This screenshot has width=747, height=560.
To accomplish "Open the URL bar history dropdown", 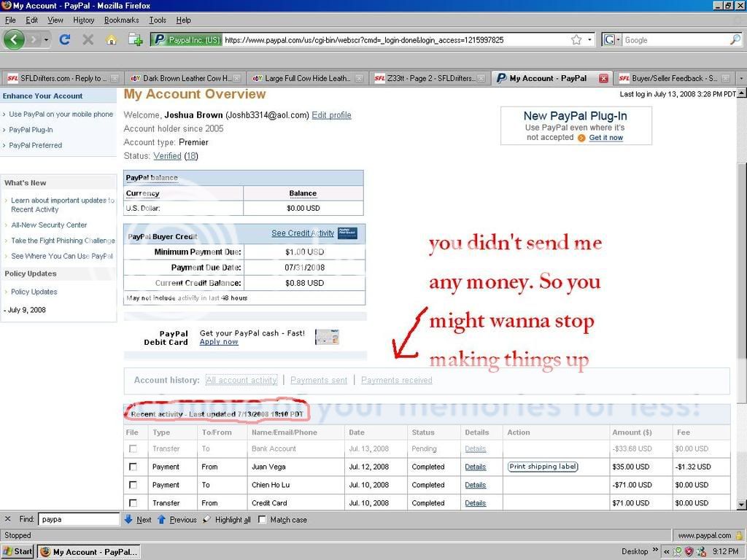I will click(x=590, y=40).
